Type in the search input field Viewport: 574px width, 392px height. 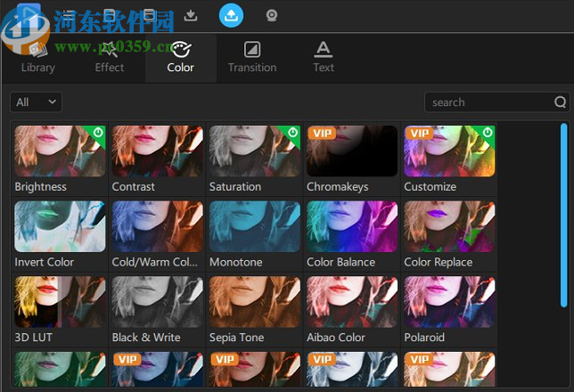[488, 102]
